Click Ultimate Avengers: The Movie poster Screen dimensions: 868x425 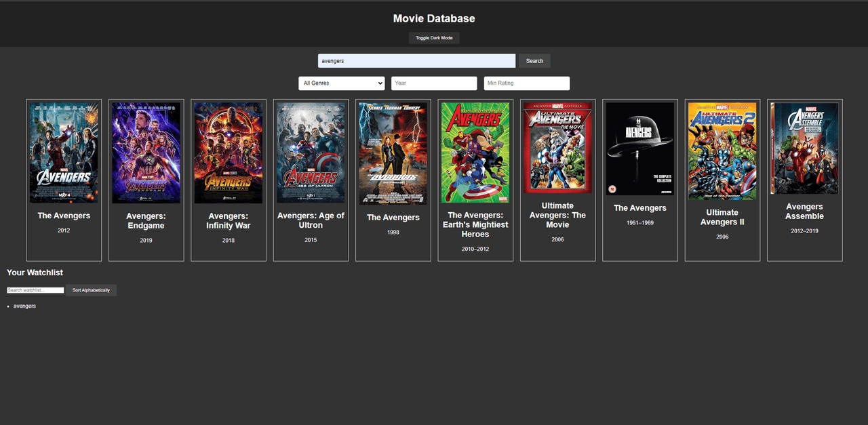[x=557, y=148]
